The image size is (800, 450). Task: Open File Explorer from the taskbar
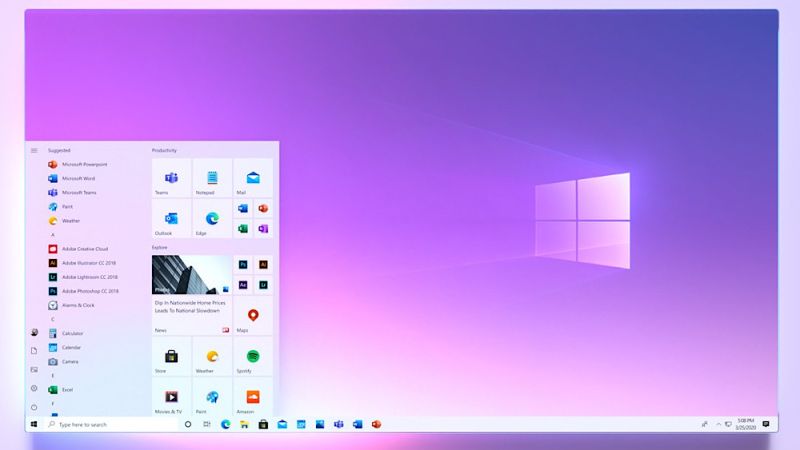coord(244,424)
